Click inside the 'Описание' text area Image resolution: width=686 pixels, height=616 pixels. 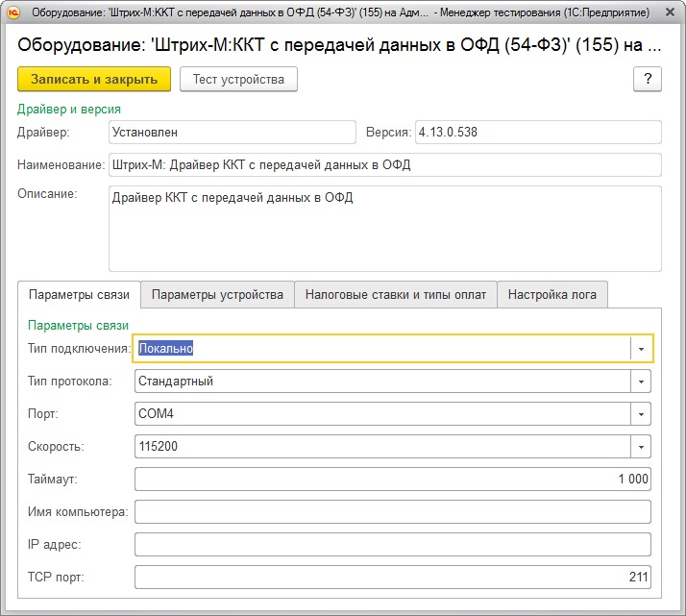pos(384,228)
